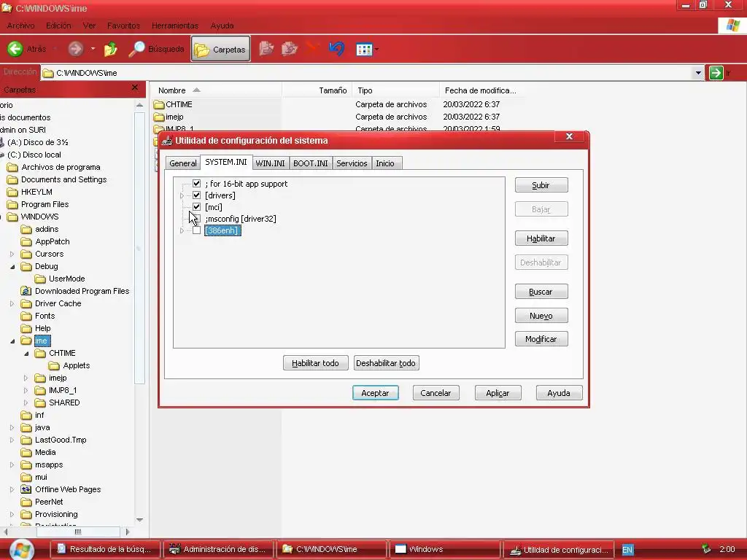
Task: Click the folder tree horizontal scrollbar thumb
Action: 77,532
